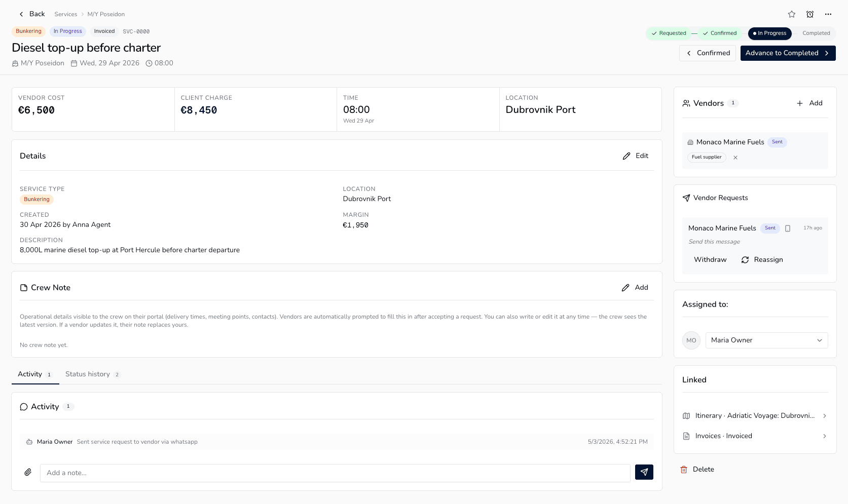Viewport: 848px width, 504px height.
Task: Open linked Invoices entry
Action: pos(755,436)
